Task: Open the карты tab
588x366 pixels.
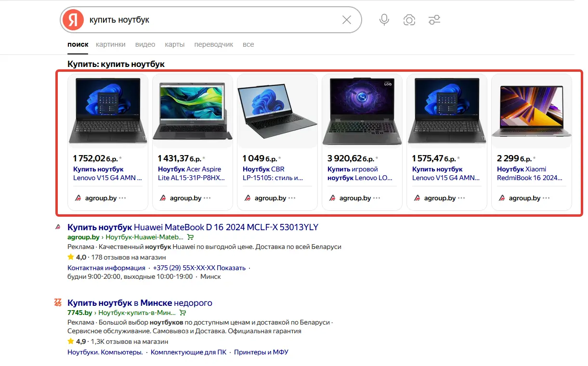Action: click(x=174, y=44)
